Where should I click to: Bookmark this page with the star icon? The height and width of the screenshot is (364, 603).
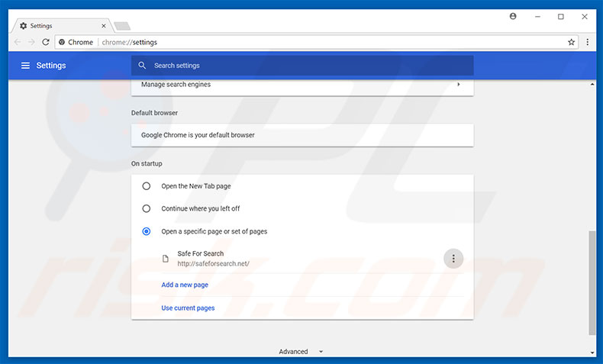572,42
